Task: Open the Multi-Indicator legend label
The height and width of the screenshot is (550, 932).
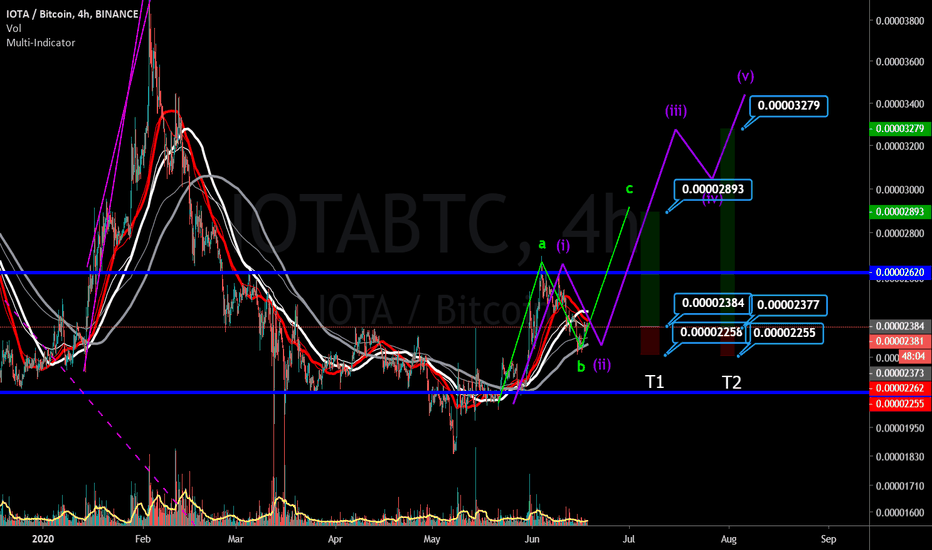Action: [x=40, y=43]
